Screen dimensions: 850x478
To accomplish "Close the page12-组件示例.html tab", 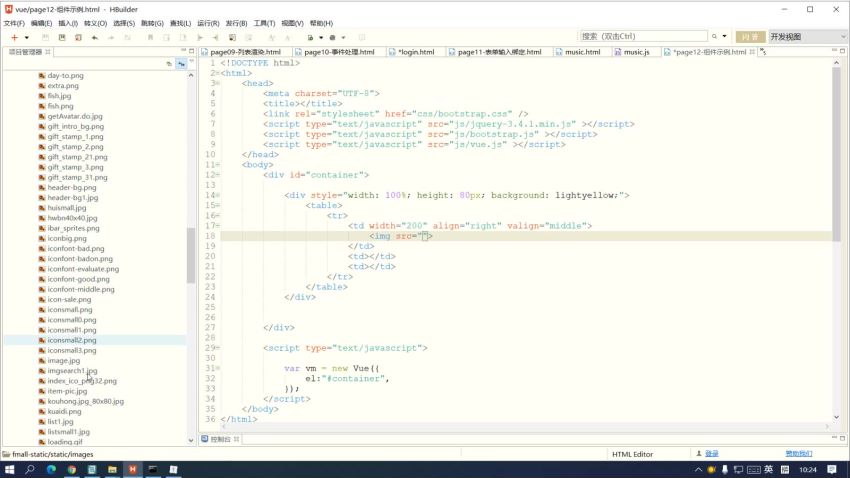I will pos(752,52).
